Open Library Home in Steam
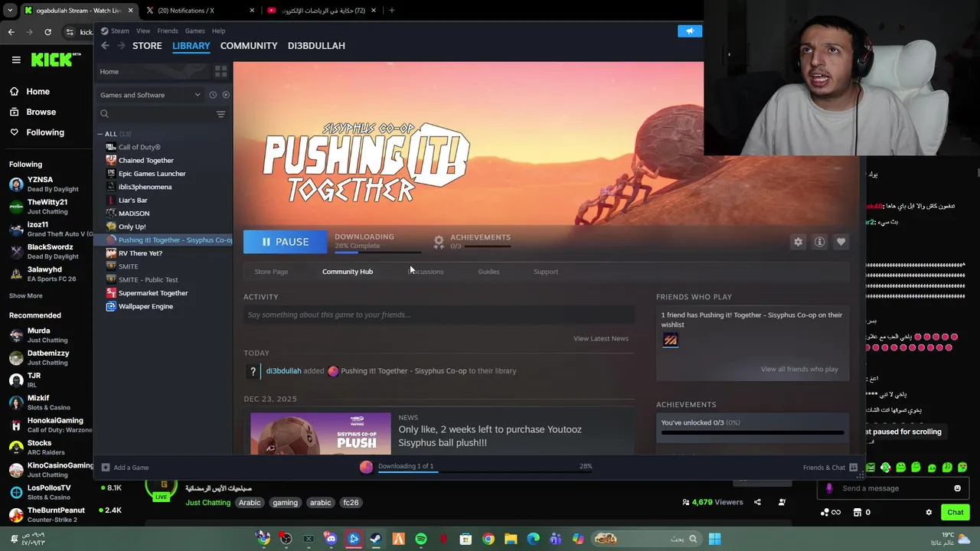The height and width of the screenshot is (551, 980). (109, 71)
